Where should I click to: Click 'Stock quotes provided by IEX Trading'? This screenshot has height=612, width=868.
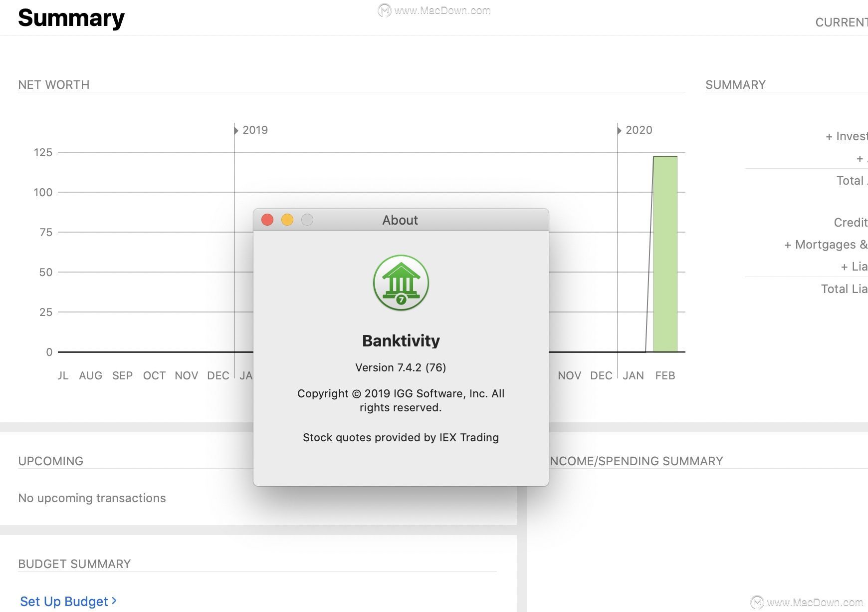point(401,438)
